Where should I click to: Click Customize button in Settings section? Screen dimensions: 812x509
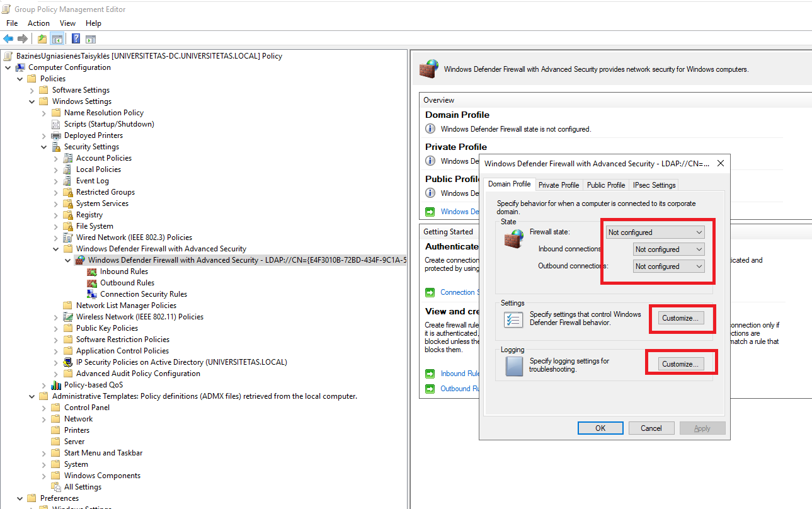[680, 318]
